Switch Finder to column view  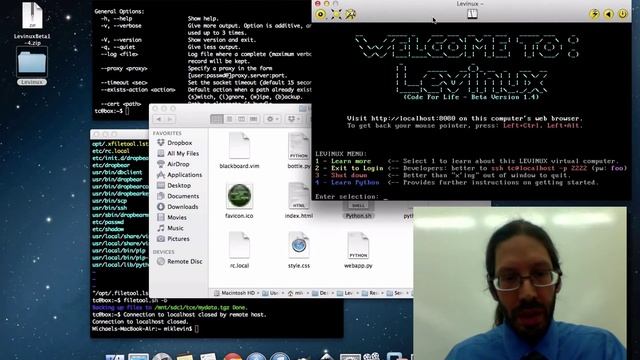pyautogui.click(x=242, y=119)
